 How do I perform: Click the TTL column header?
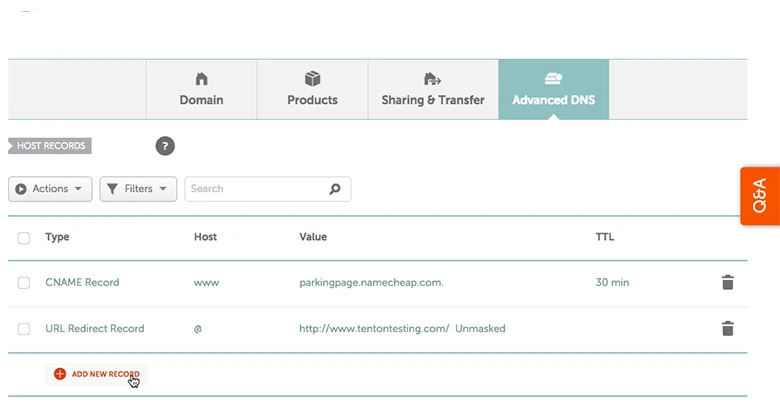604,237
